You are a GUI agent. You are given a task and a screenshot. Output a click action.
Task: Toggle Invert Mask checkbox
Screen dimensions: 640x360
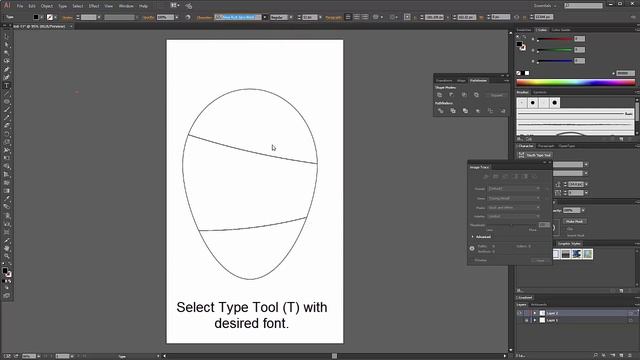coord(565,236)
